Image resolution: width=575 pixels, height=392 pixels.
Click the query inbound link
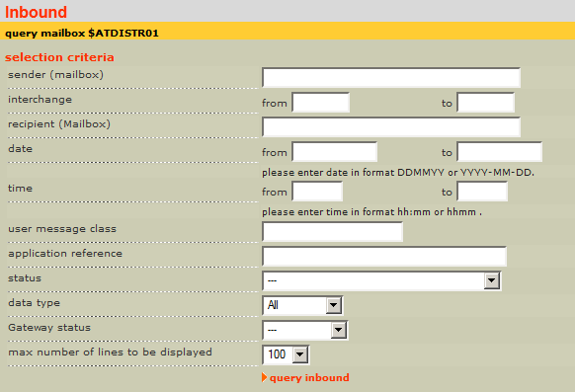(309, 378)
